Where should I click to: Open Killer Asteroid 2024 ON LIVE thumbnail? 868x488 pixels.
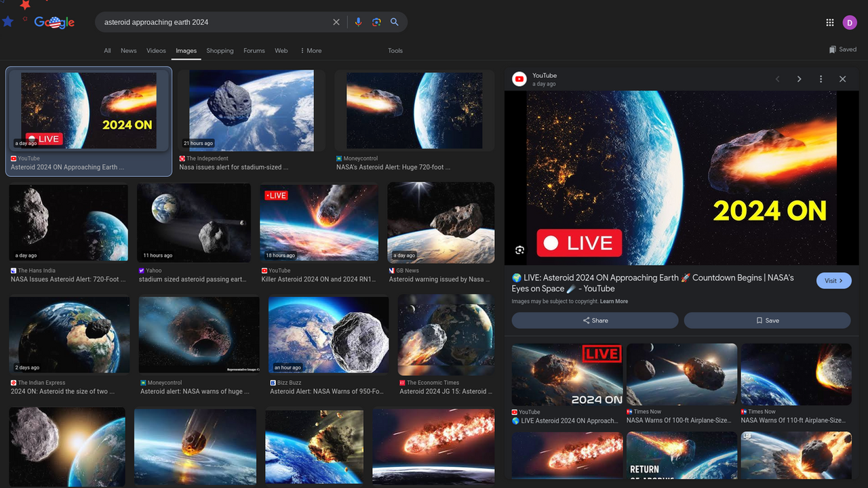319,223
